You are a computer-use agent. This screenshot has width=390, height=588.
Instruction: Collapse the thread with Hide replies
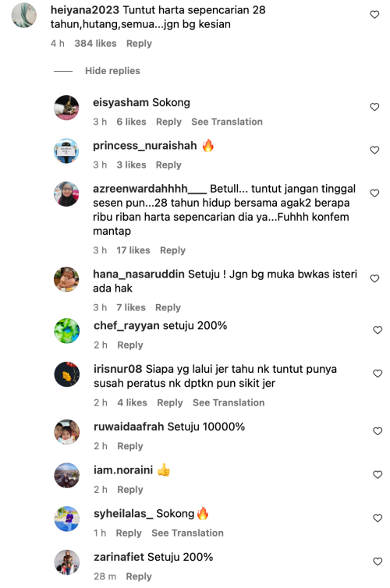(112, 71)
